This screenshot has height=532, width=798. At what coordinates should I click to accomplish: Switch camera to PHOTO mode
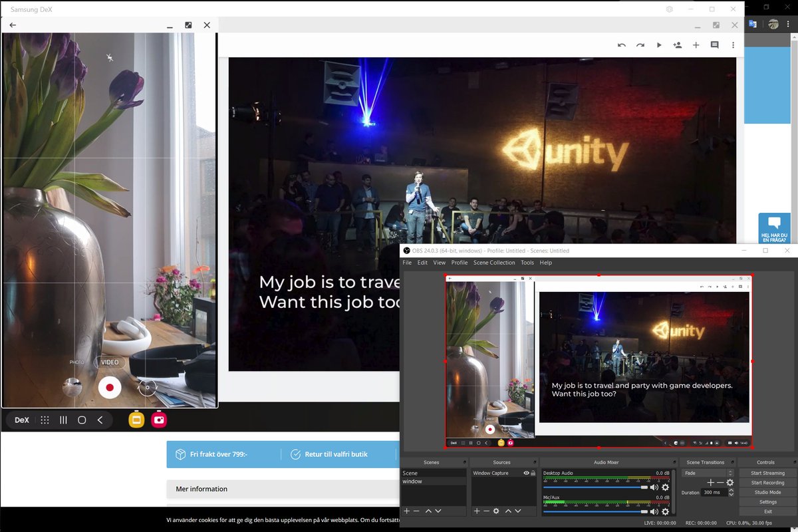pyautogui.click(x=77, y=362)
